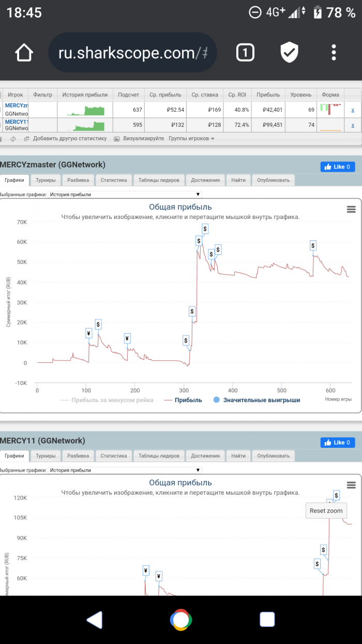Remove MERCY11 row with x link
The image size is (362, 644).
tap(353, 125)
